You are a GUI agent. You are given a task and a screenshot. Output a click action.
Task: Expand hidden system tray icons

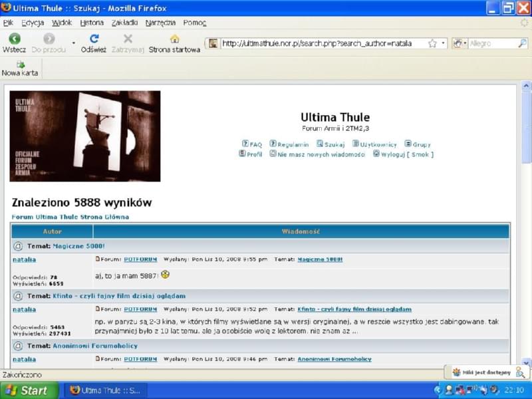(438, 390)
